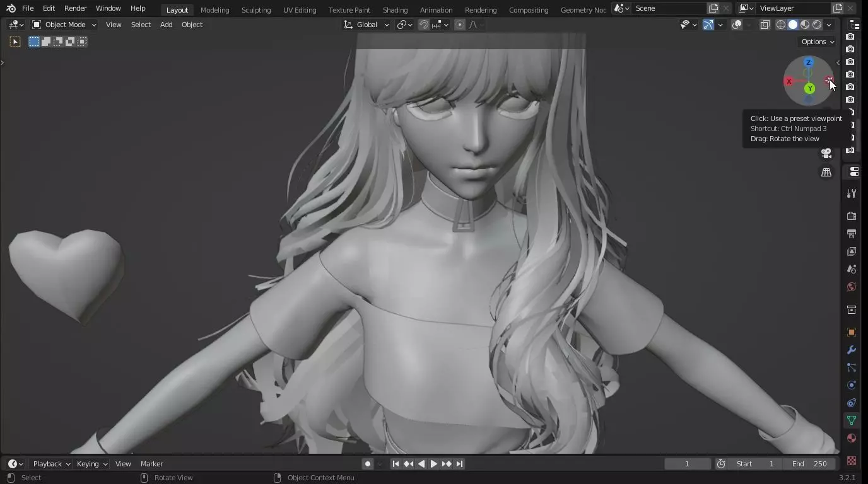Screen dimensions: 868x484
Task: Open the Keying dropdown
Action: click(x=92, y=464)
